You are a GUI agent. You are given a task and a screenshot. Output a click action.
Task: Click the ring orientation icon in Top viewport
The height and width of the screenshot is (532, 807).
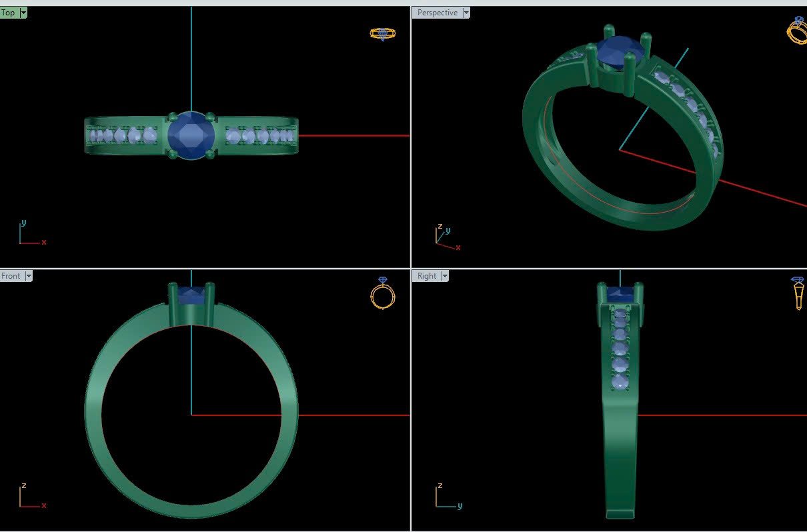point(383,33)
